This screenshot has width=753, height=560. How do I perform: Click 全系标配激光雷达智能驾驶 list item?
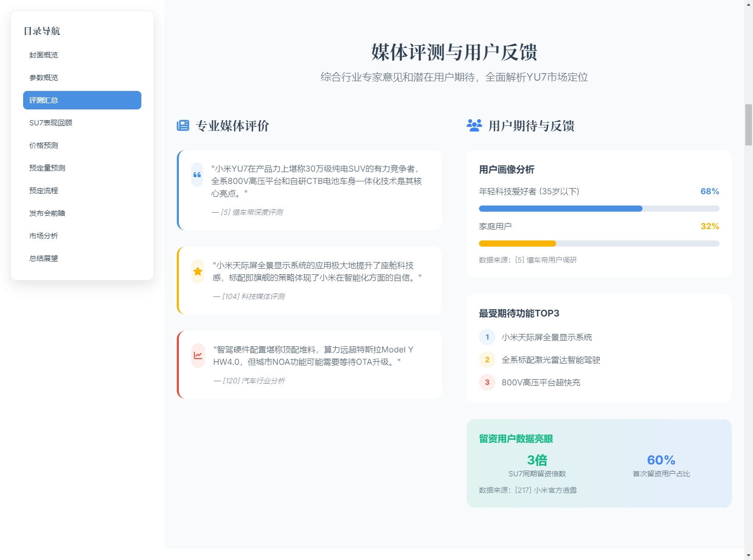[x=551, y=360]
